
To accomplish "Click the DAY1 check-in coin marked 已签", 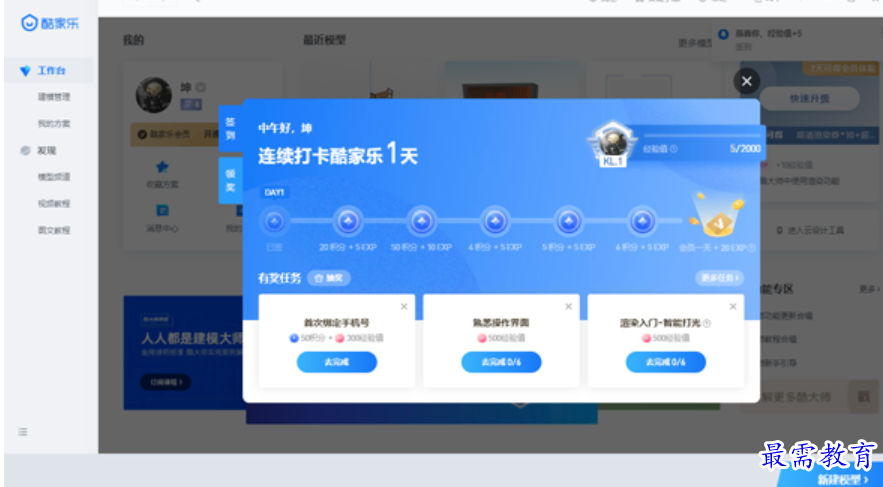I will point(275,221).
